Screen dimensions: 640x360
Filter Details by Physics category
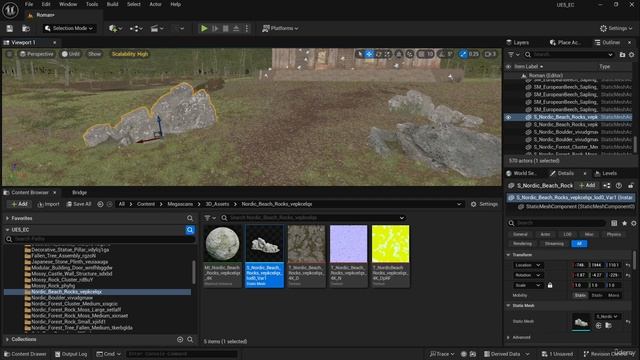click(613, 234)
